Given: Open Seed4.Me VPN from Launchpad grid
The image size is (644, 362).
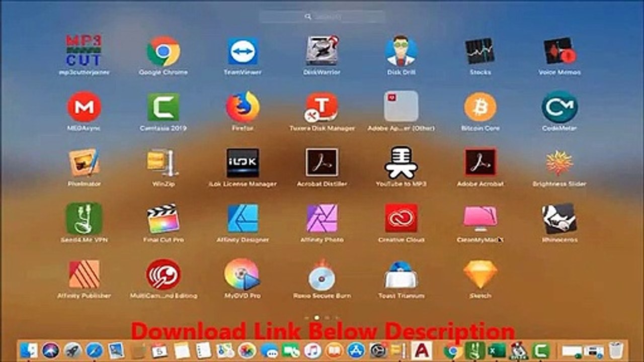Looking at the screenshot, I should 84,218.
